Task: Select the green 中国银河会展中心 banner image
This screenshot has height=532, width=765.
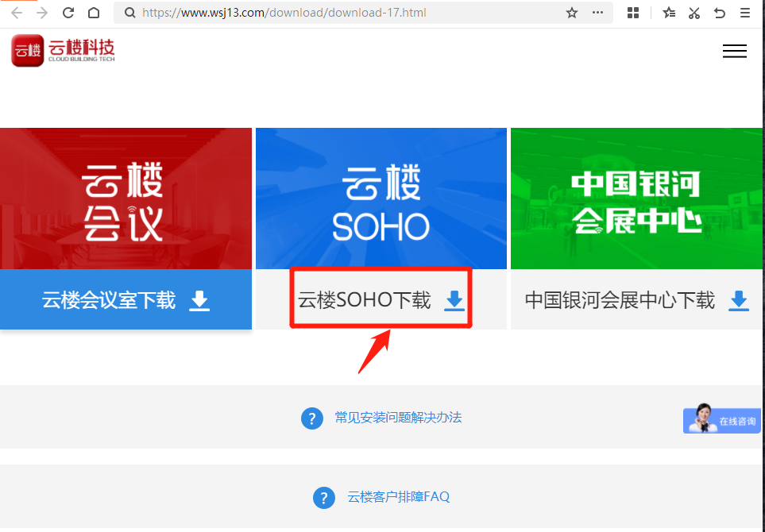Action: [x=636, y=199]
